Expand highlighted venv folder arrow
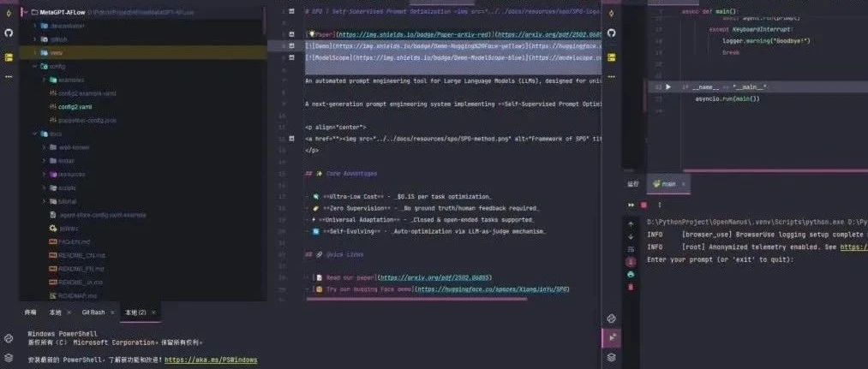This screenshot has width=868, height=369. click(x=35, y=52)
